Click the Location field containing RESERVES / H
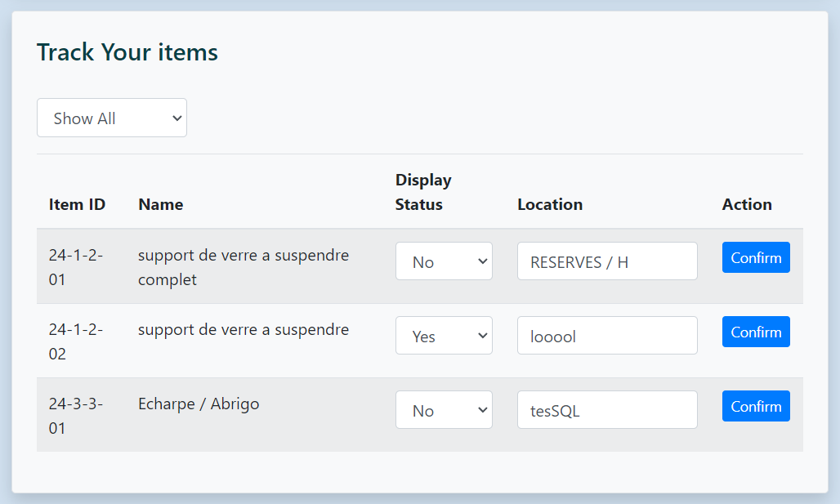Screen dimensions: 840x504 (607, 261)
